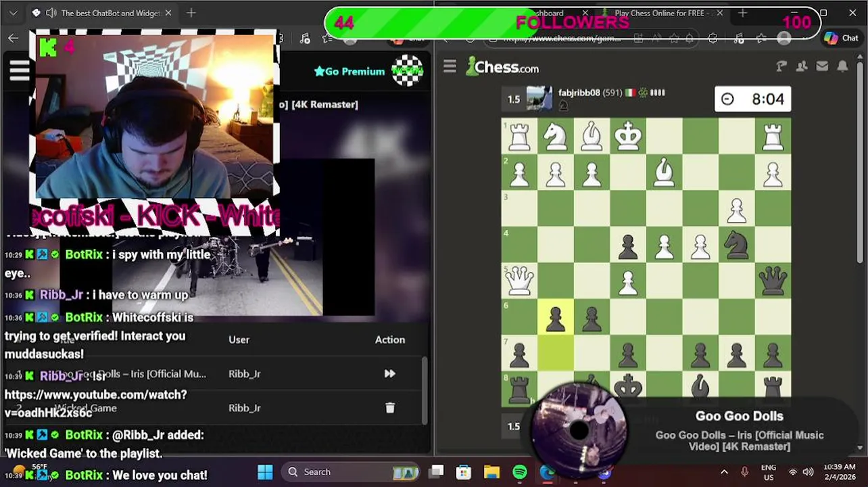Image resolution: width=868 pixels, height=487 pixels.
Task: Select the black queen on the h-file
Action: (773, 281)
